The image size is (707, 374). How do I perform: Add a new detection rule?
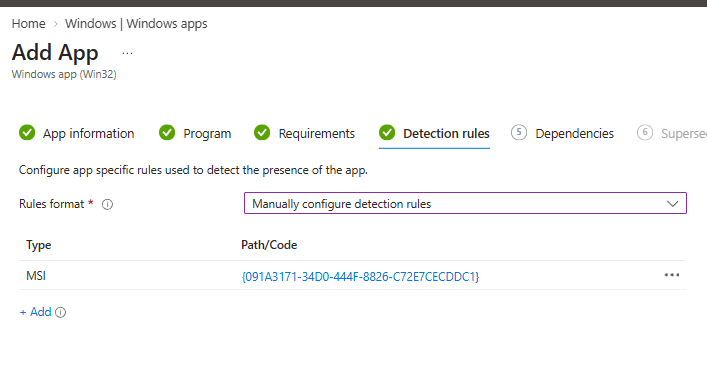coord(36,312)
